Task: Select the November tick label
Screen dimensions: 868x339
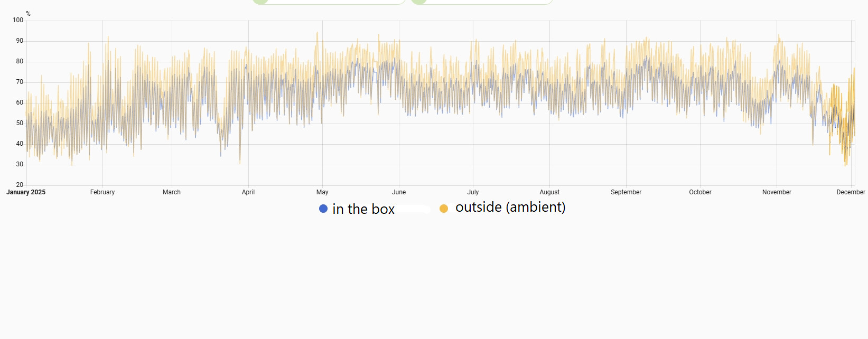Action: click(x=777, y=192)
